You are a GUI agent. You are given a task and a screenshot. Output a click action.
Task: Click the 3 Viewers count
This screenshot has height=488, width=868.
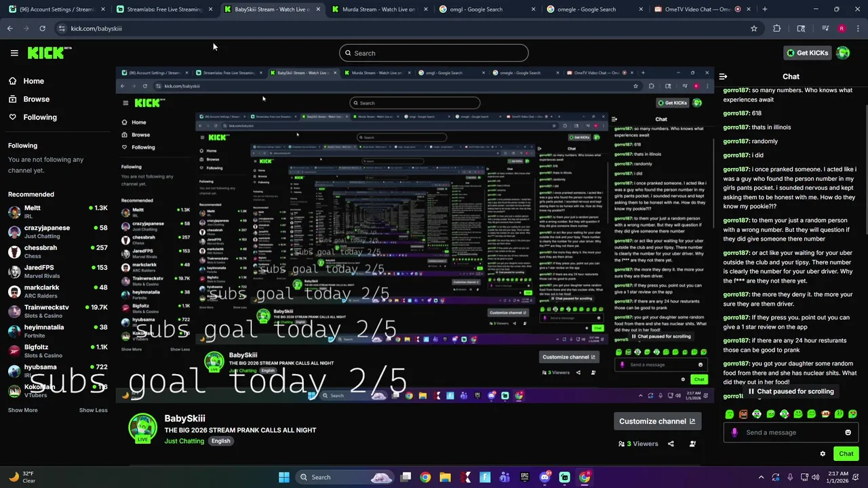[638, 444]
